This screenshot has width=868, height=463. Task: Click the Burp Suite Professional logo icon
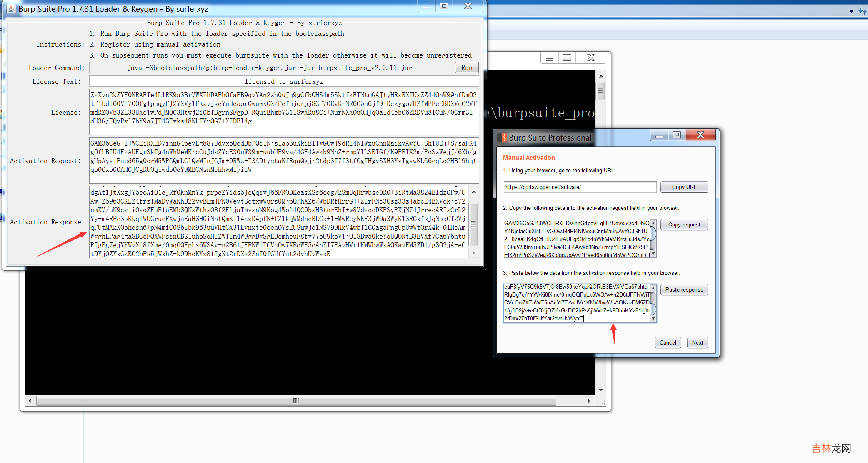502,138
